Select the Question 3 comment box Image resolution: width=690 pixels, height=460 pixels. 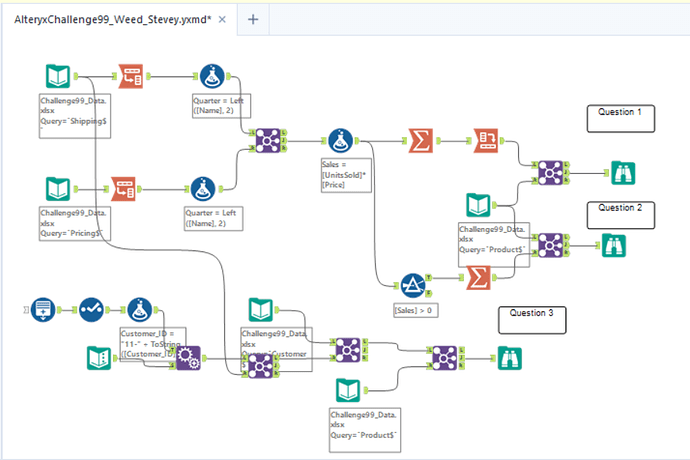click(x=532, y=319)
